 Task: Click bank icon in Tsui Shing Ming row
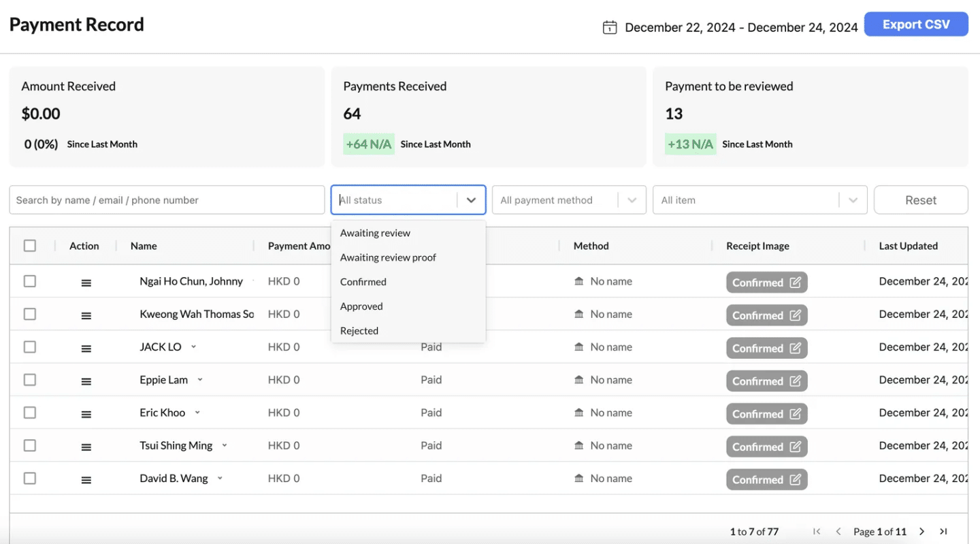click(579, 445)
